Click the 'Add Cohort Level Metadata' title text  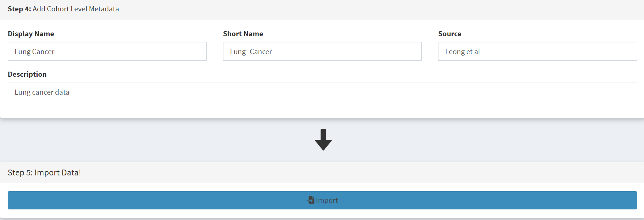click(76, 9)
